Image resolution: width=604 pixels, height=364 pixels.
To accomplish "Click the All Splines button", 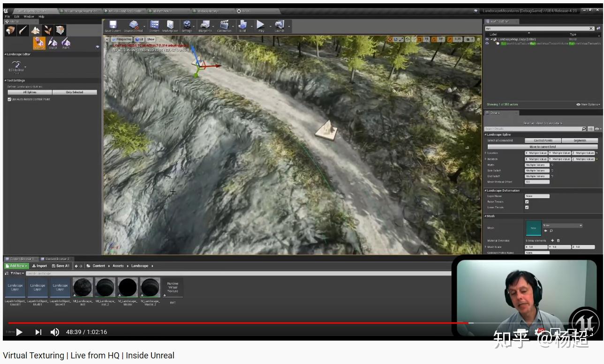I will pyautogui.click(x=30, y=92).
